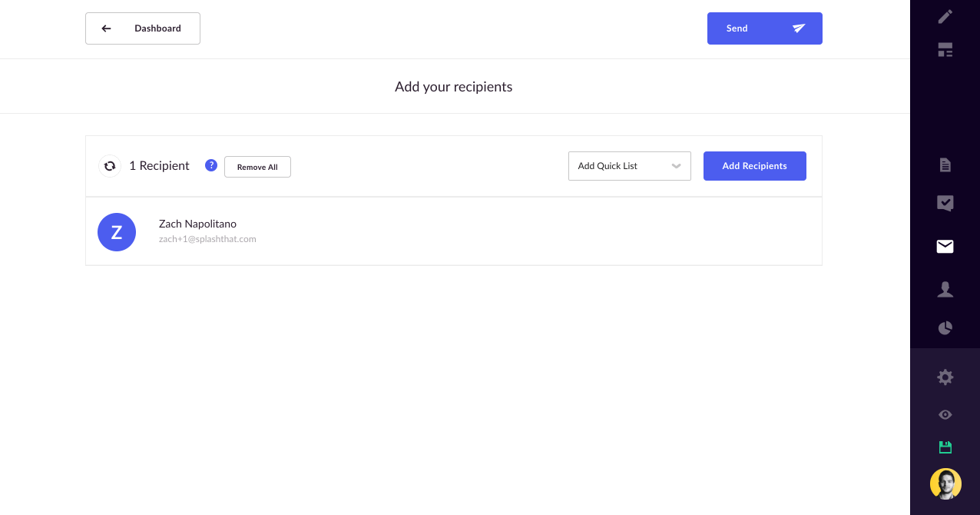Image resolution: width=980 pixels, height=515 pixels.
Task: Open the document page icon in sidebar
Action: (x=945, y=165)
